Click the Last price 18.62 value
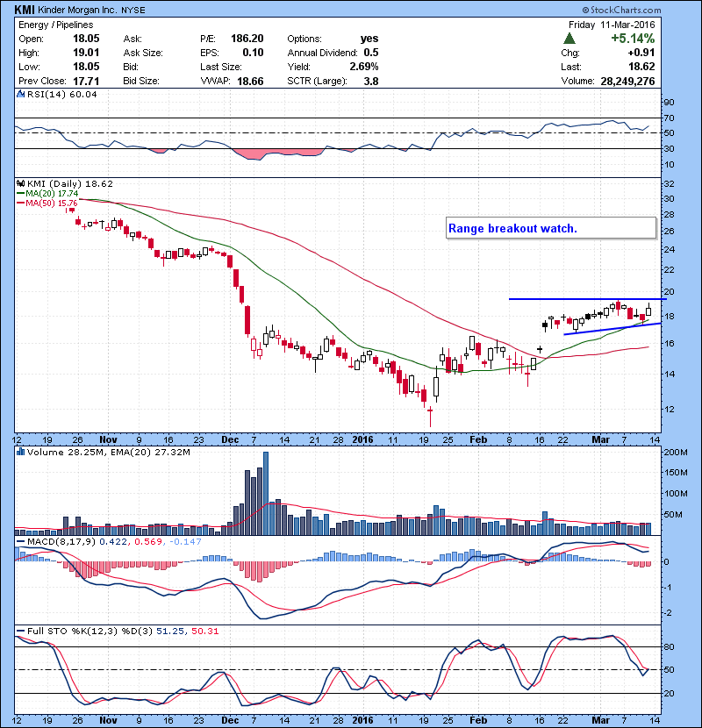 coord(641,67)
